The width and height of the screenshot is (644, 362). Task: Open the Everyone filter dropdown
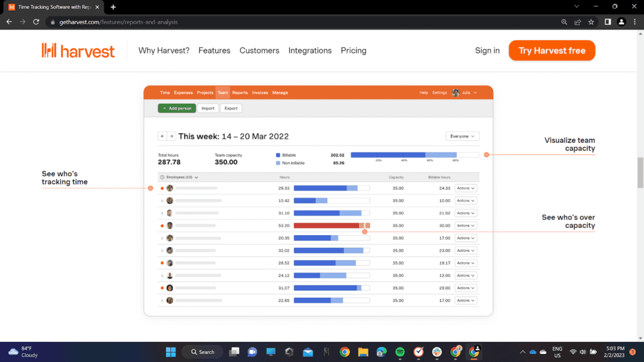point(462,136)
